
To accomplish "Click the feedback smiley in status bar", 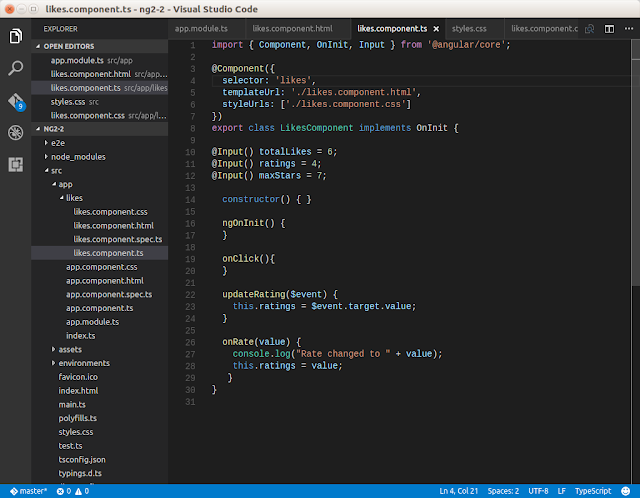I will [x=625, y=491].
